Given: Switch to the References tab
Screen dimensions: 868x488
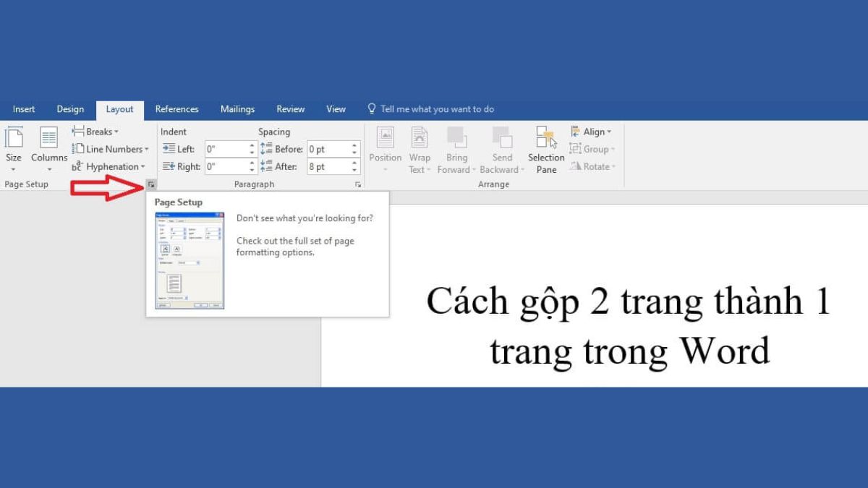Looking at the screenshot, I should coord(176,108).
